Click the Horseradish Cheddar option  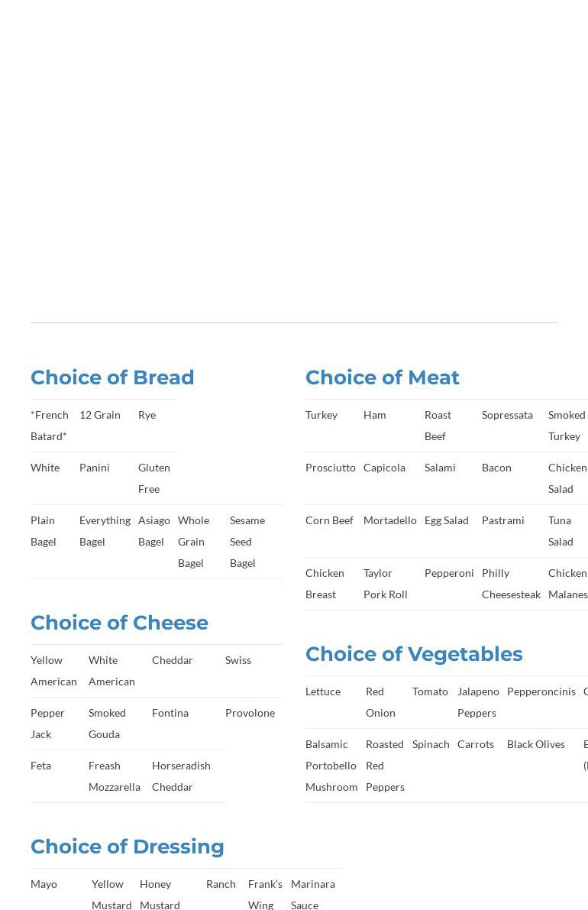tap(181, 776)
